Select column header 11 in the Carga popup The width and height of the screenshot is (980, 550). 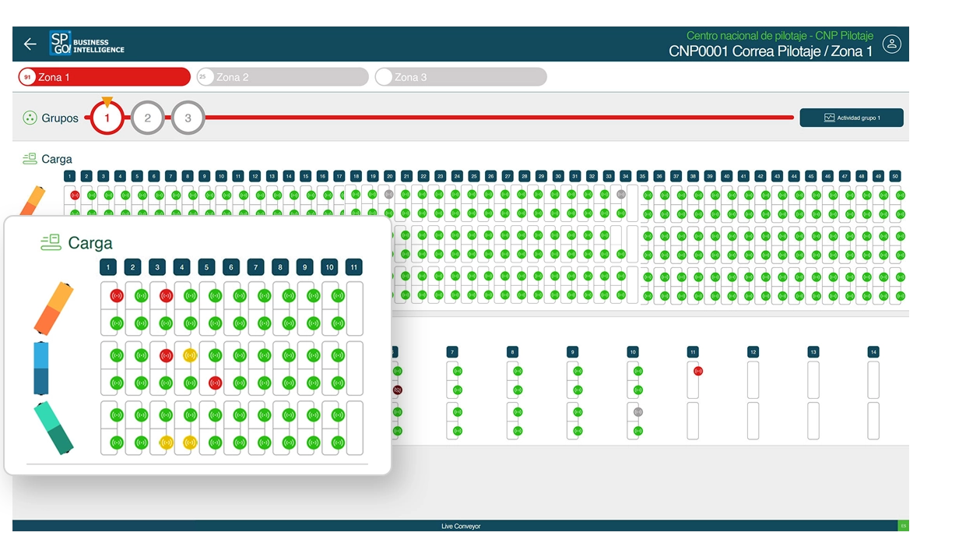coord(354,267)
